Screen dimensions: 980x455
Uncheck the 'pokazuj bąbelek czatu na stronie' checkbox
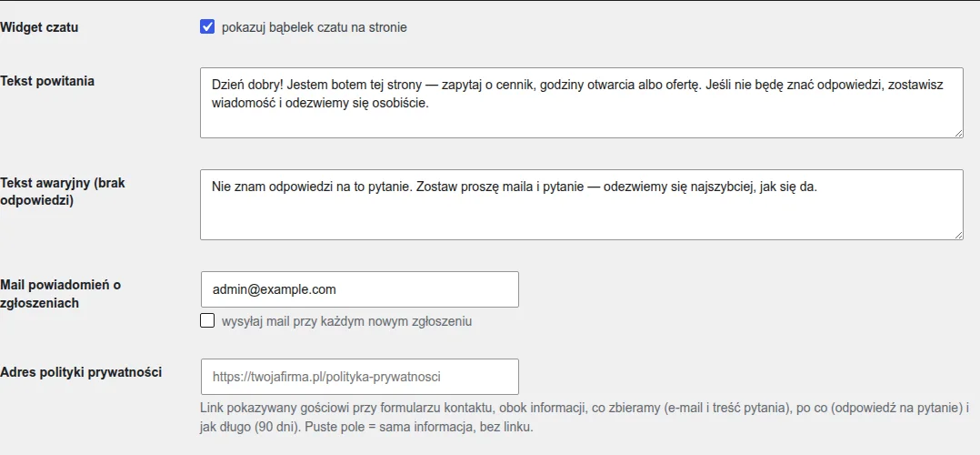tap(207, 27)
